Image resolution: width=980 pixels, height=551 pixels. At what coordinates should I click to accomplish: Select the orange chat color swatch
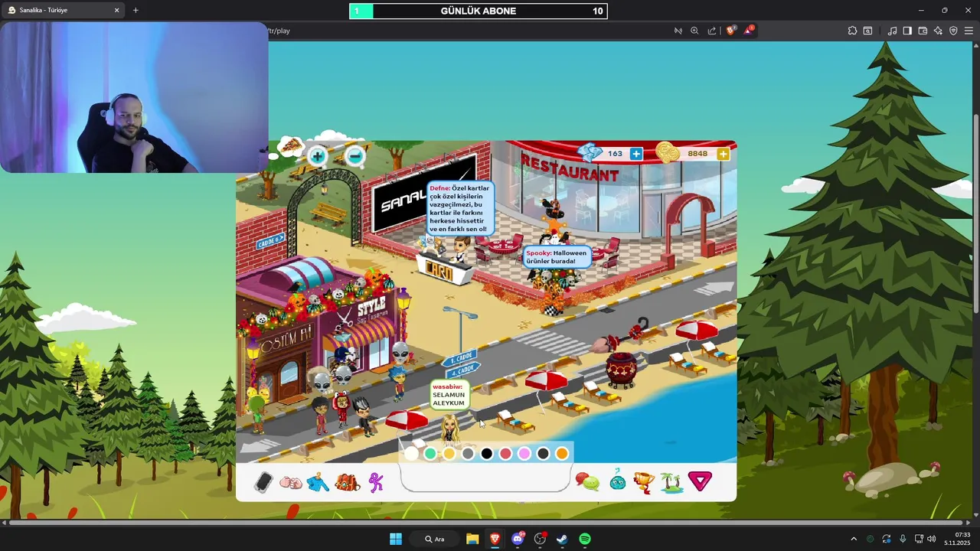click(x=562, y=454)
